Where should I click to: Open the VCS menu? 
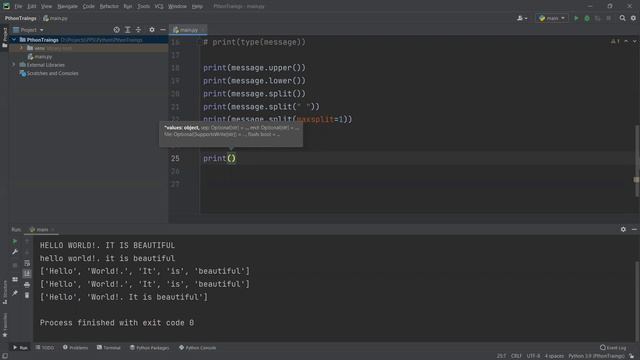pos(159,7)
